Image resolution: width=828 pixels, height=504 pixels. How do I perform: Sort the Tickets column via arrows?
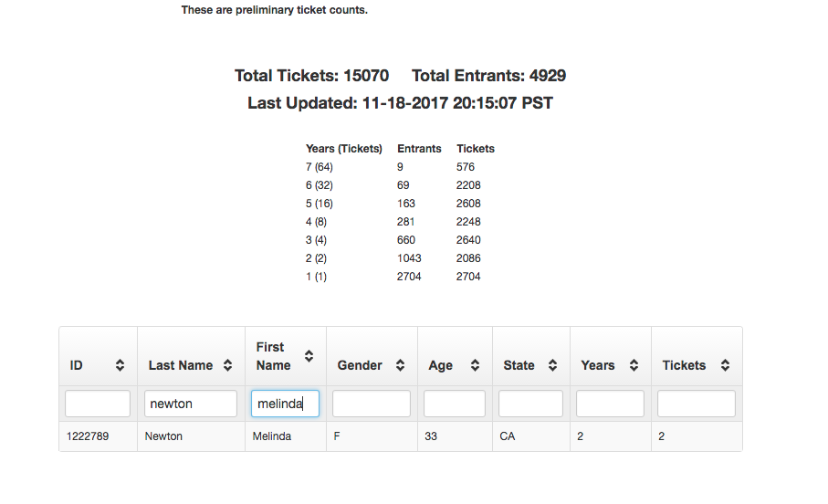725,365
